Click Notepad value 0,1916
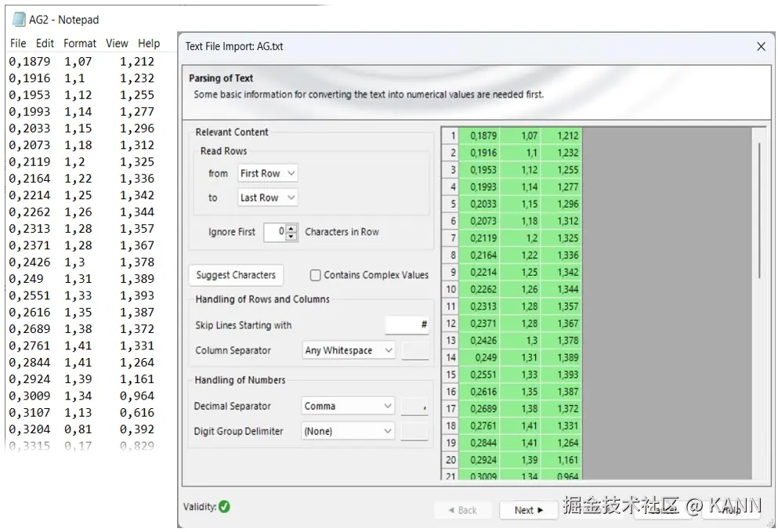 pos(30,78)
